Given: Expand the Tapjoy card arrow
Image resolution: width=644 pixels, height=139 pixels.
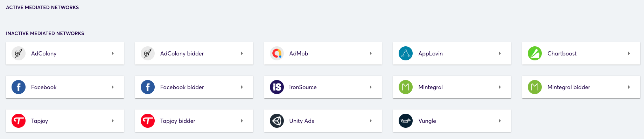Looking at the screenshot, I should 113,121.
